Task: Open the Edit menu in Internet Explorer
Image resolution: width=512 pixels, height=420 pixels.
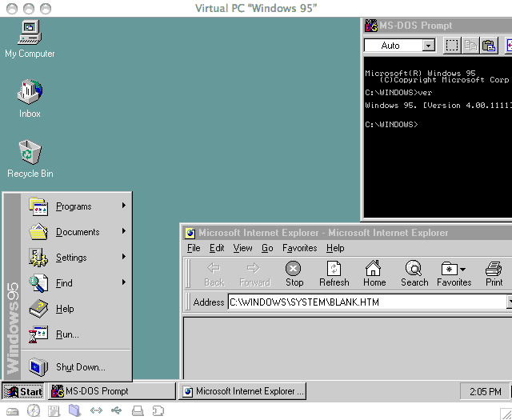Action: click(x=217, y=248)
